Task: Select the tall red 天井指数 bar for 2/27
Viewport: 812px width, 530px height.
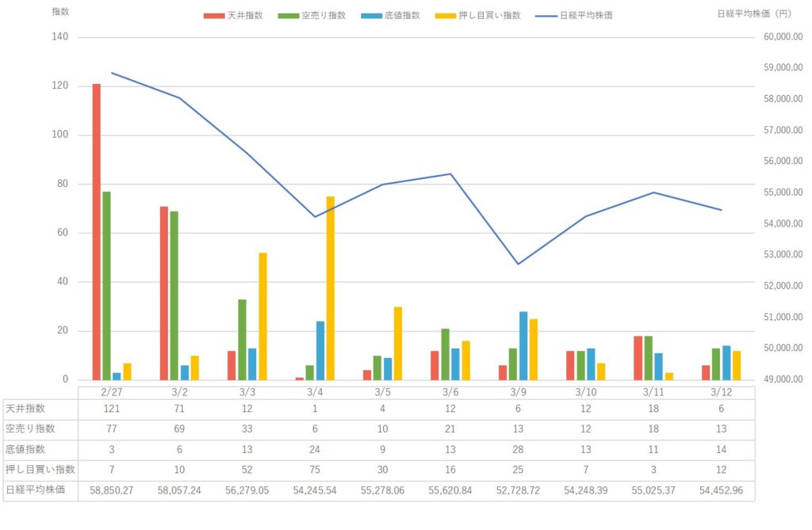Action: [x=97, y=231]
